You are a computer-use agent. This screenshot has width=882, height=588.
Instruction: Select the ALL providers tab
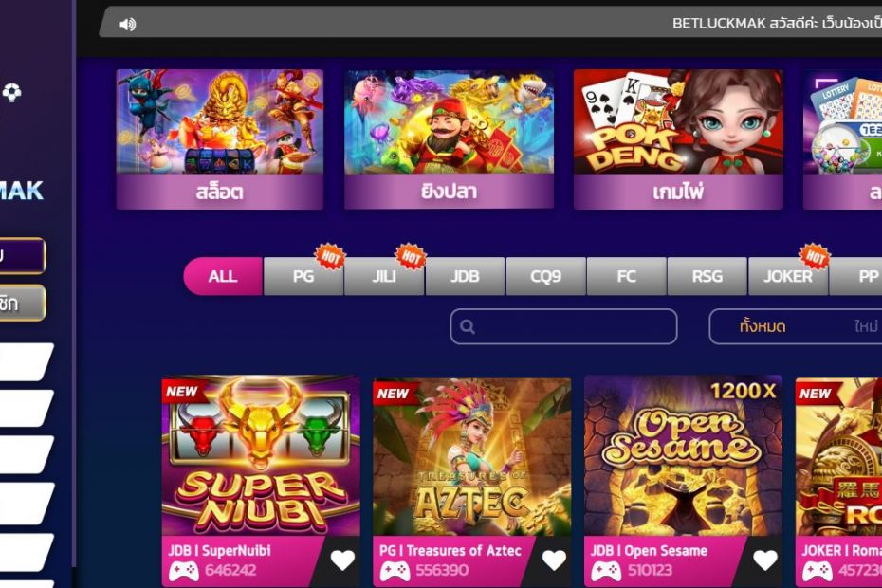click(x=223, y=276)
